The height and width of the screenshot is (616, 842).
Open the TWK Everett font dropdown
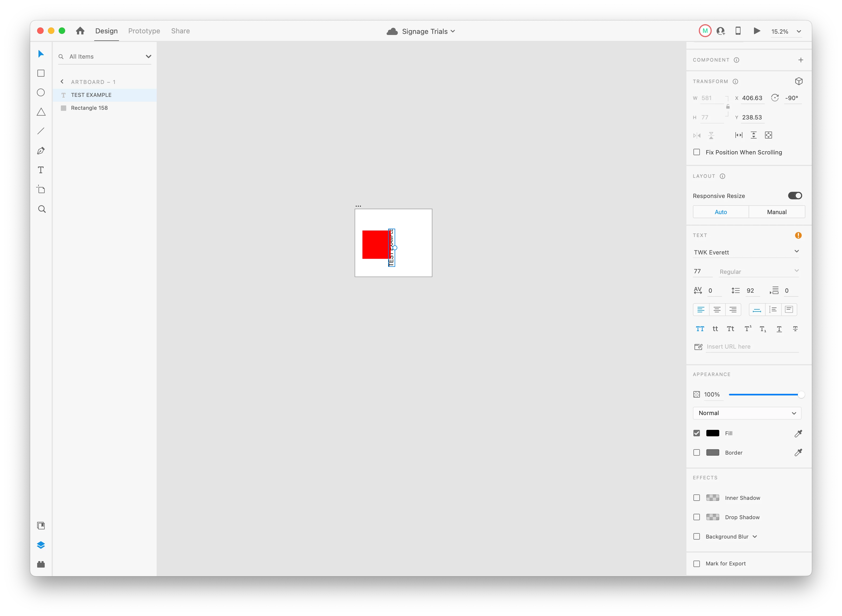pyautogui.click(x=746, y=252)
